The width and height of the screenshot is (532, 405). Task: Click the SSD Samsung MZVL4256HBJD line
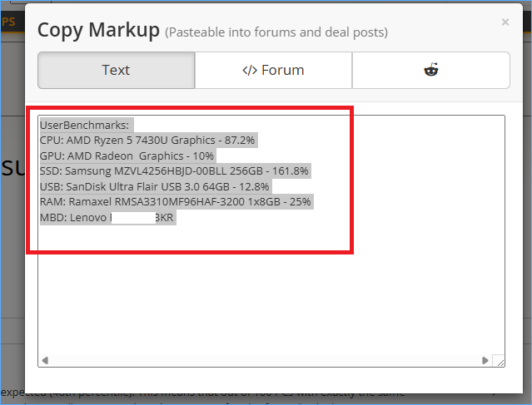[x=174, y=170]
